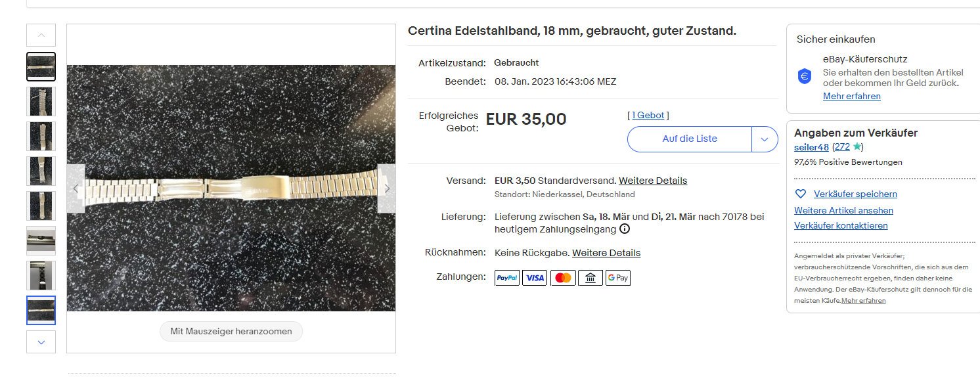The image size is (980, 377).
Task: Select the last highlighted thumbnail
Action: (41, 310)
